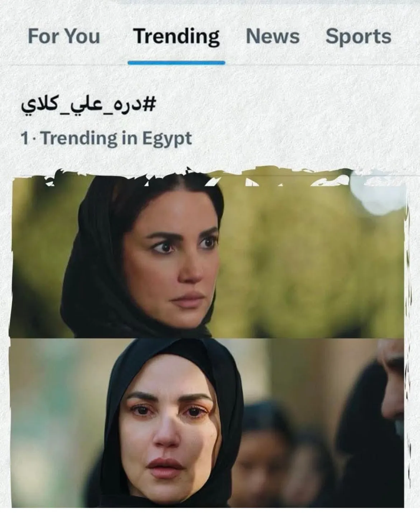Open the News tab
This screenshot has height=513, width=420.
[x=272, y=36]
